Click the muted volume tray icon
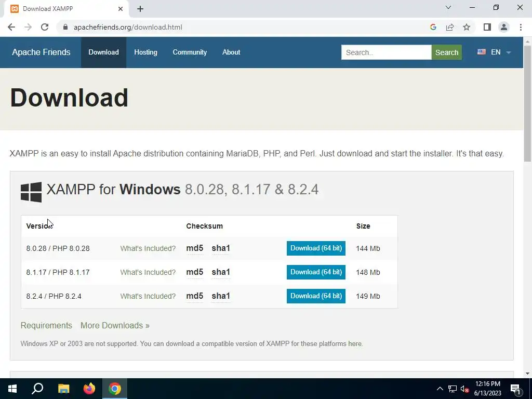Screen dimensions: 532x399 (465, 389)
